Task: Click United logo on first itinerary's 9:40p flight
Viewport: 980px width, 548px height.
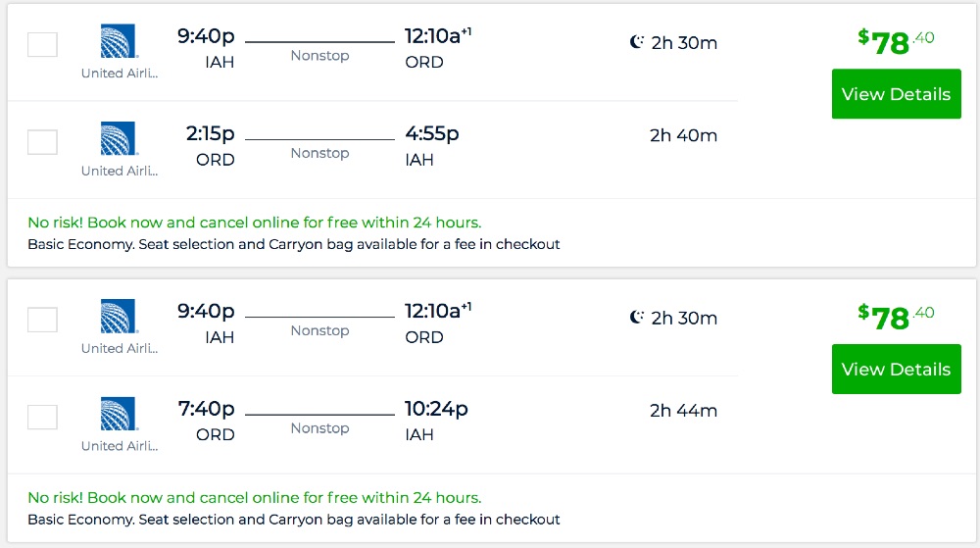Action: 119,41
